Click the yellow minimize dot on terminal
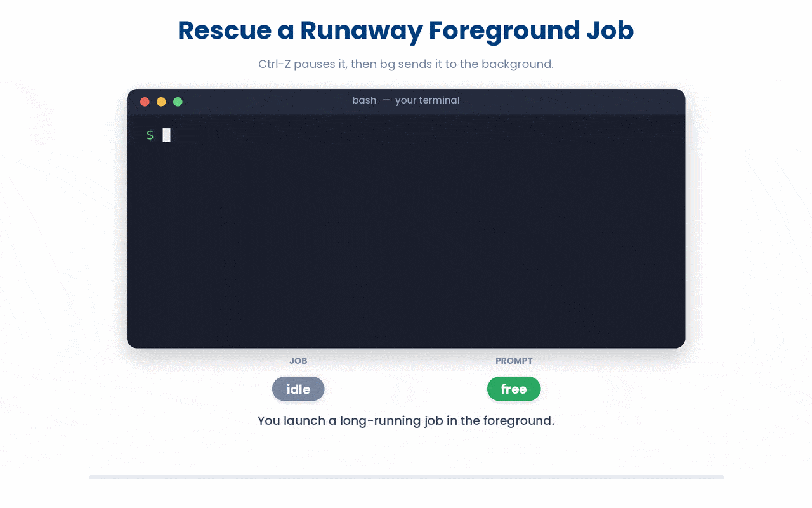This screenshot has height=508, width=812. 161,102
